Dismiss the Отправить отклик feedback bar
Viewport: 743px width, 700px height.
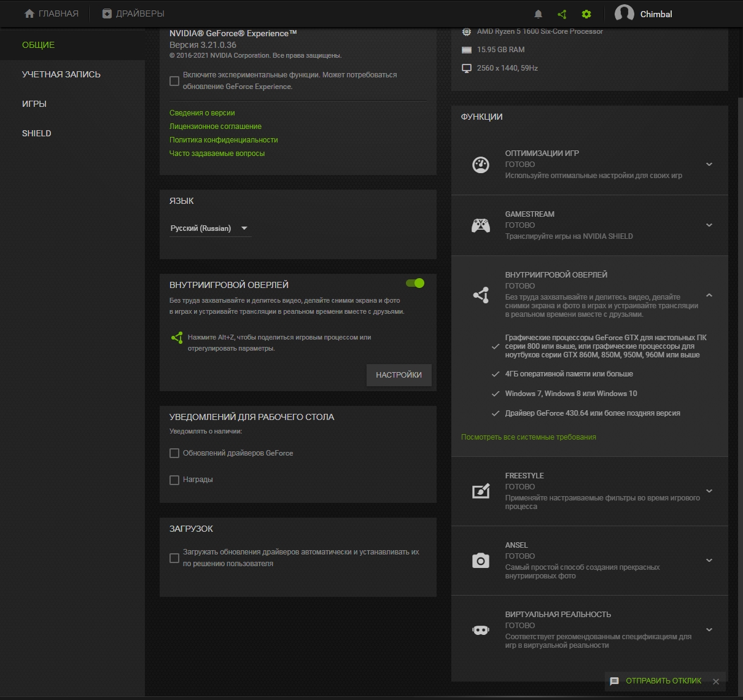[716, 681]
